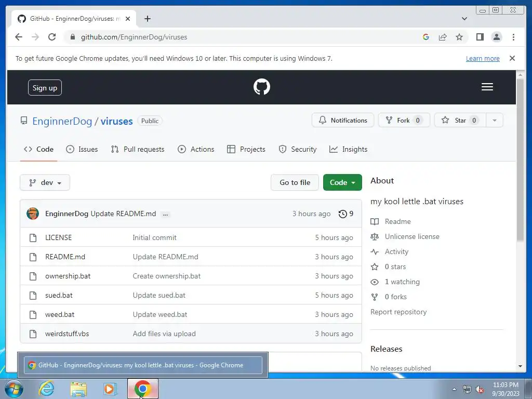Open the green Code dropdown button

[342, 182]
